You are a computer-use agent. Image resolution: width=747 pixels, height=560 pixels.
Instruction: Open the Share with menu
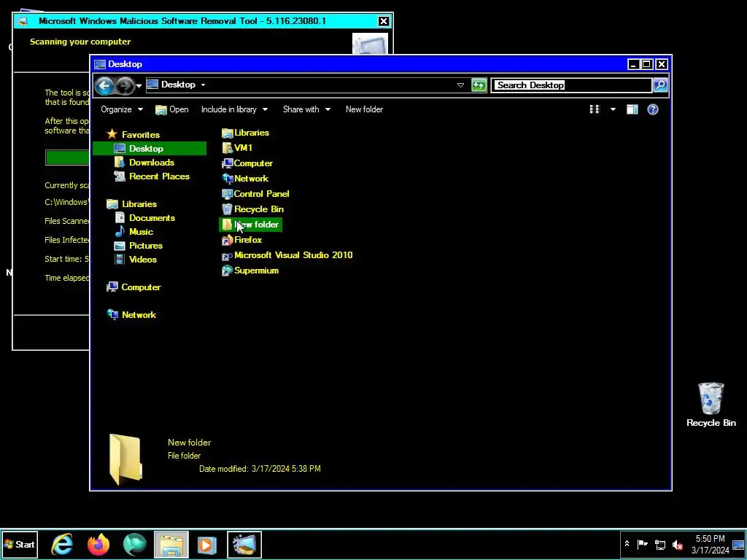pos(306,109)
